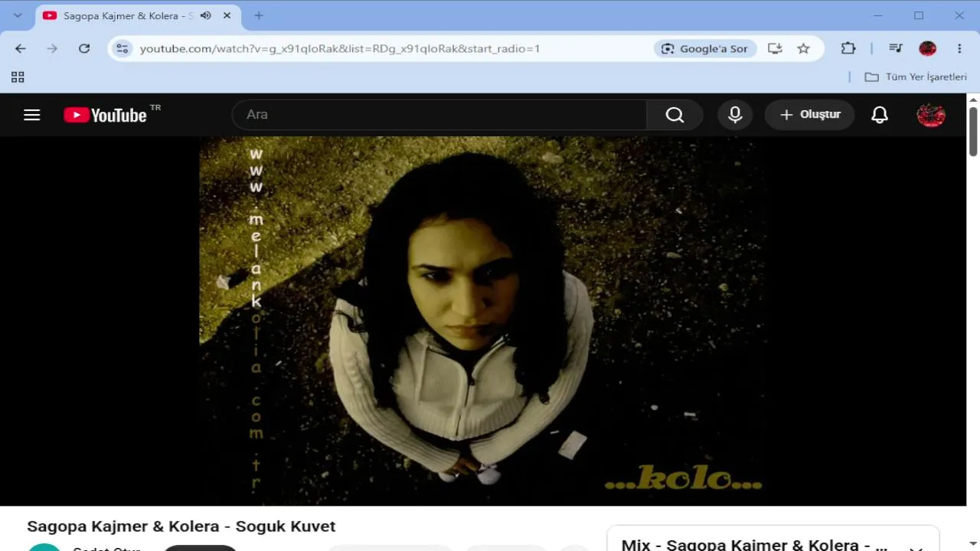
Task: Go back to the previous page
Action: click(x=21, y=48)
